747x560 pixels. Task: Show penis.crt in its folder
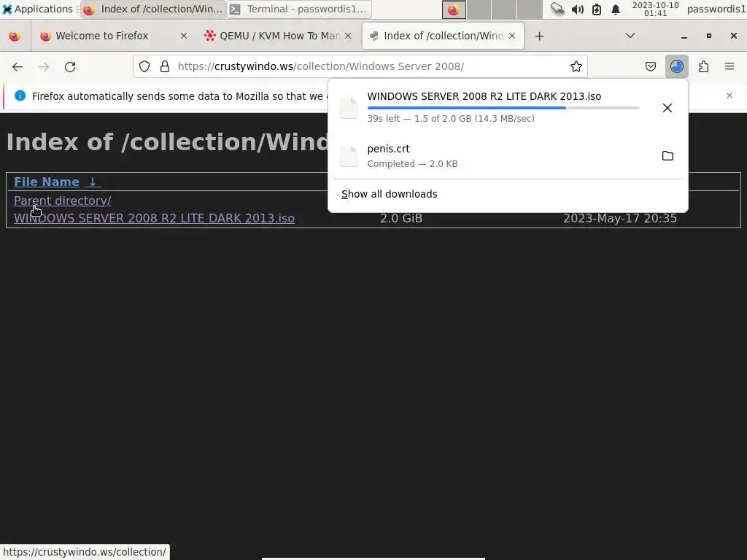667,156
